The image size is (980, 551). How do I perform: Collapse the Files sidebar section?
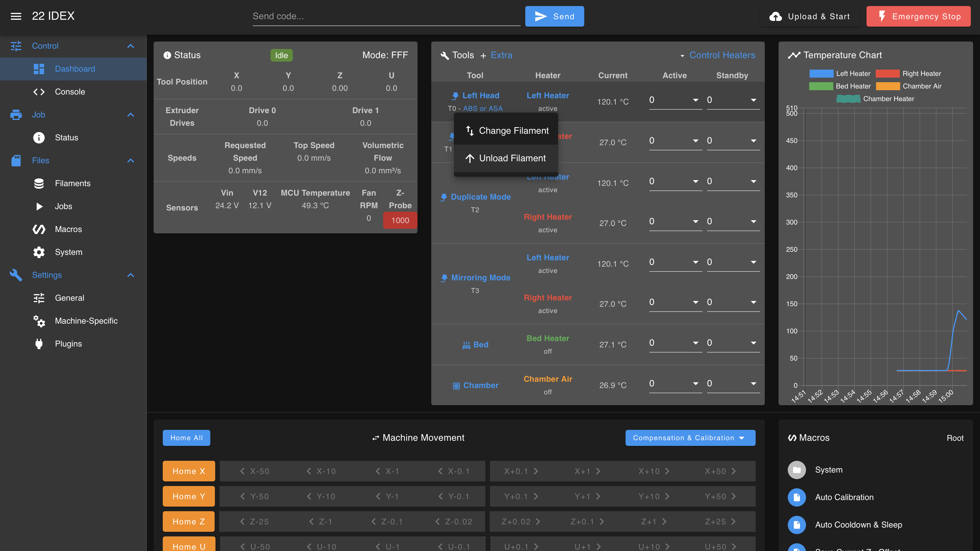(130, 160)
